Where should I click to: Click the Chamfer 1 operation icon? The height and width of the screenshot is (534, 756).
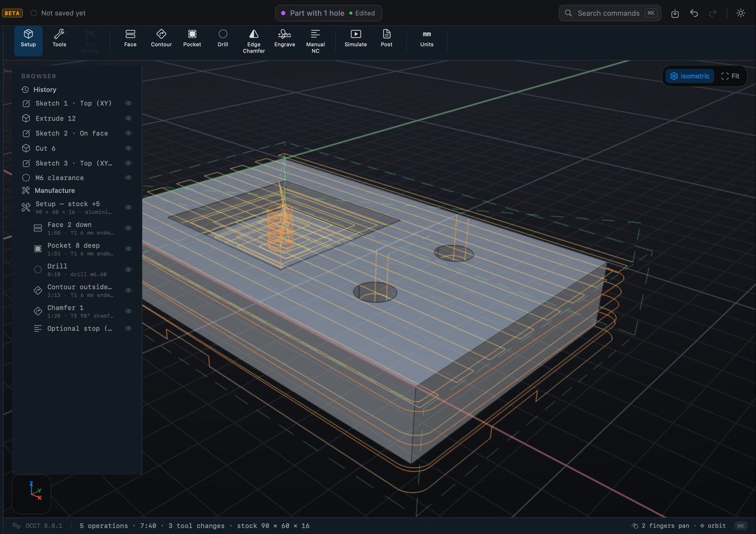pos(38,311)
